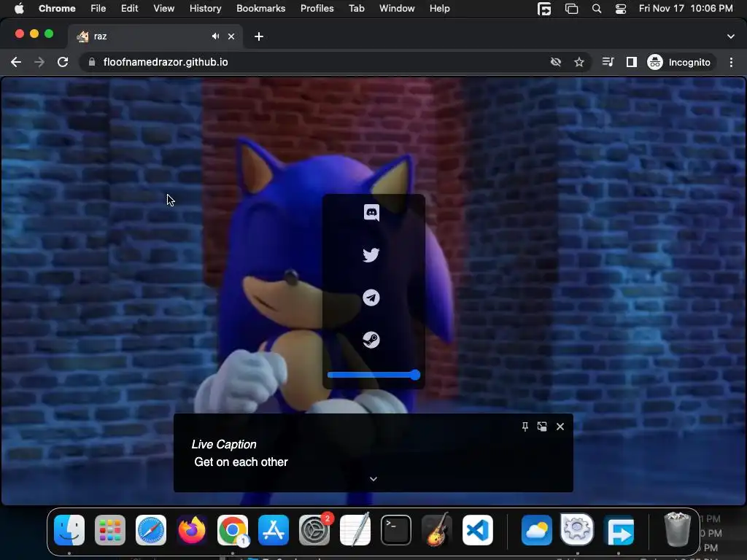Open the File menu
747x560 pixels.
click(98, 9)
